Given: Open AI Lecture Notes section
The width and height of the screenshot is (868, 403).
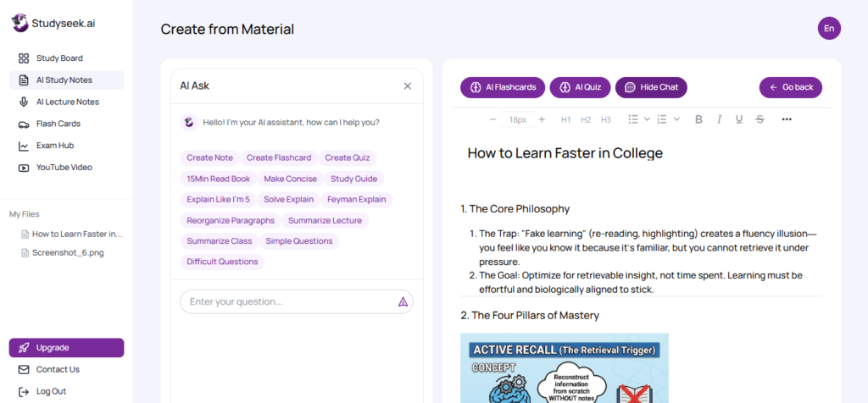Looking at the screenshot, I should pyautogui.click(x=66, y=102).
